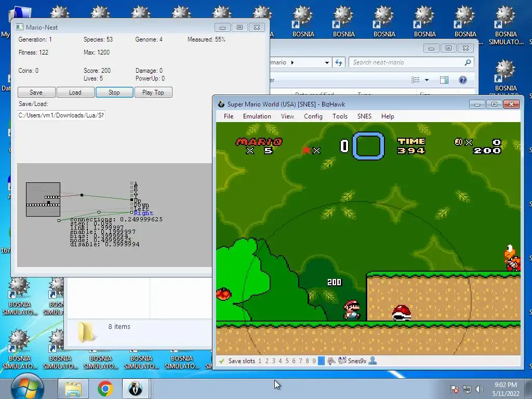Click the 'Species: 53' label in Mario-Neat
Viewport: 532px width, 399px height.
[98, 39]
